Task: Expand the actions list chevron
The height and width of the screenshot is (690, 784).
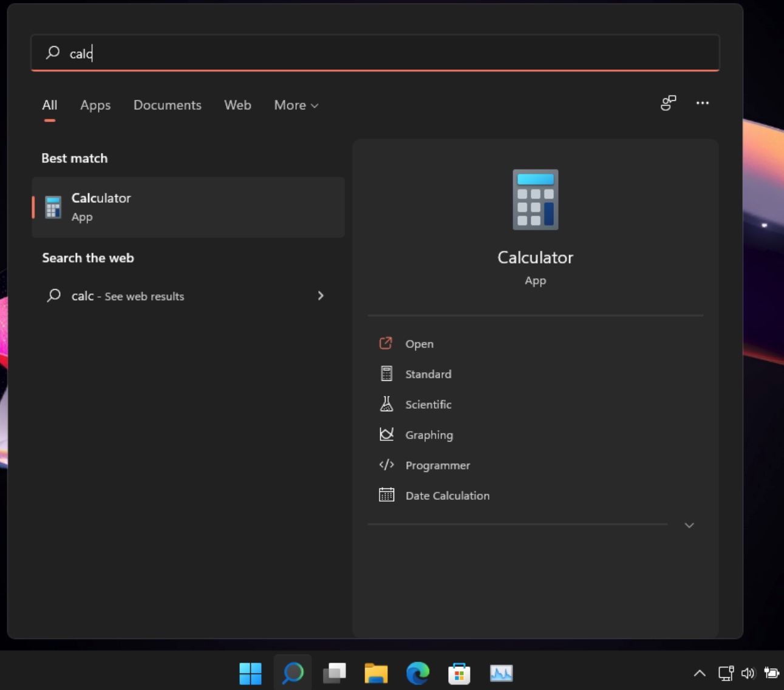Action: click(689, 525)
